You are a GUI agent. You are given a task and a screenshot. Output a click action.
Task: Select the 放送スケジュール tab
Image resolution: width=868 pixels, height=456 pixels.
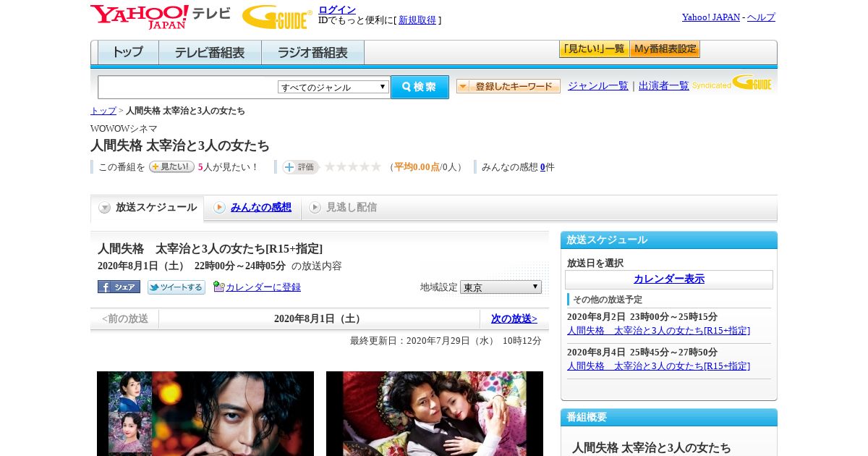coord(148,208)
